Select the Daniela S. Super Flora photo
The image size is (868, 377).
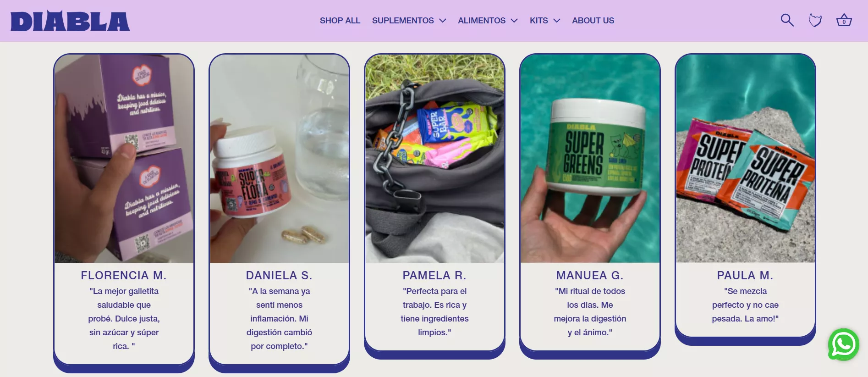click(x=279, y=159)
